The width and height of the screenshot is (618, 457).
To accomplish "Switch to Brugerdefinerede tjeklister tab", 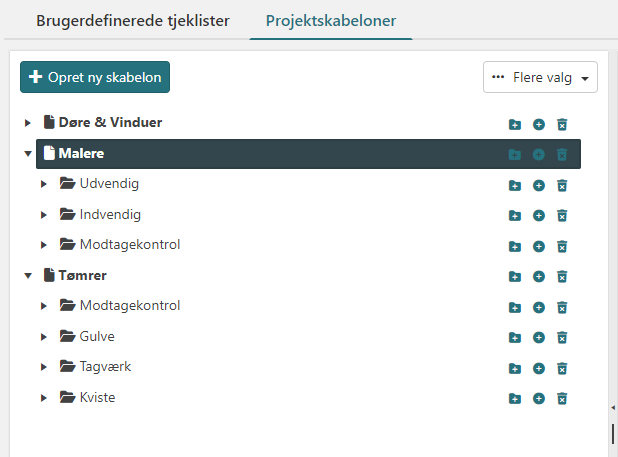I will 133,20.
